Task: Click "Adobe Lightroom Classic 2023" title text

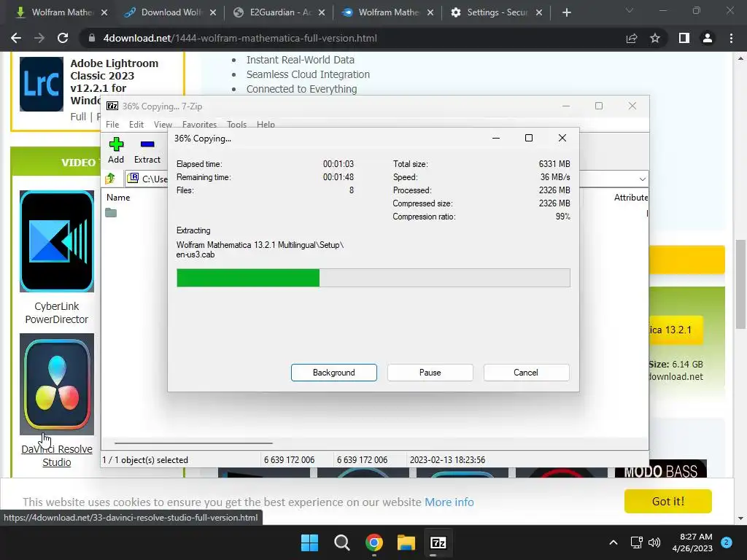Action: click(115, 69)
